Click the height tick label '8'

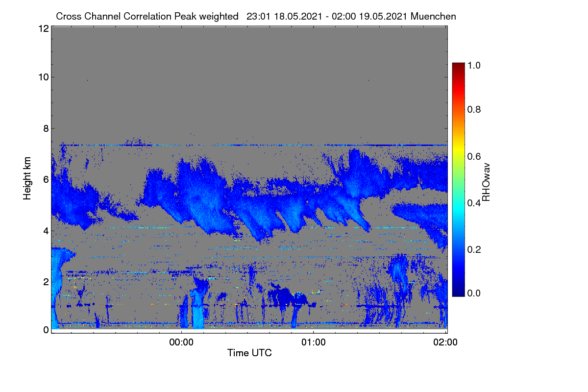(46, 128)
